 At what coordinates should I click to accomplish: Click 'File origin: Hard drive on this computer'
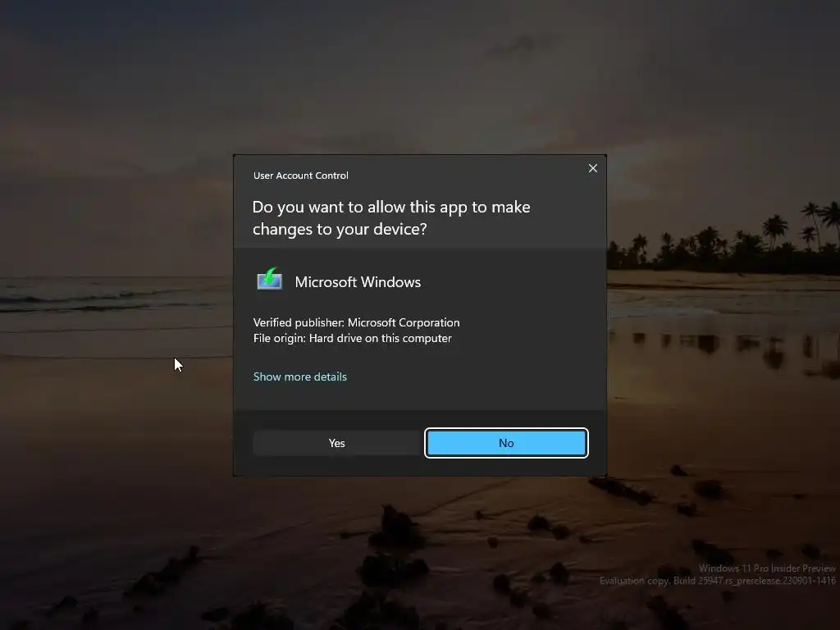click(x=353, y=338)
